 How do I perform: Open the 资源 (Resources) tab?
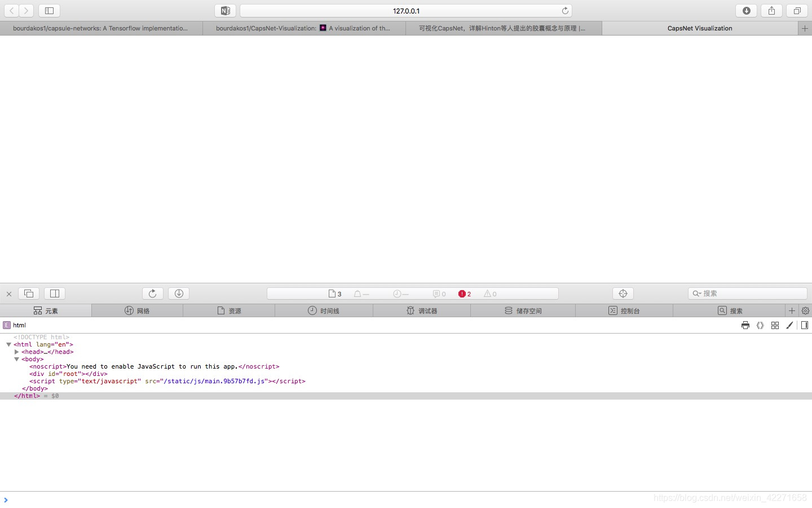click(229, 310)
